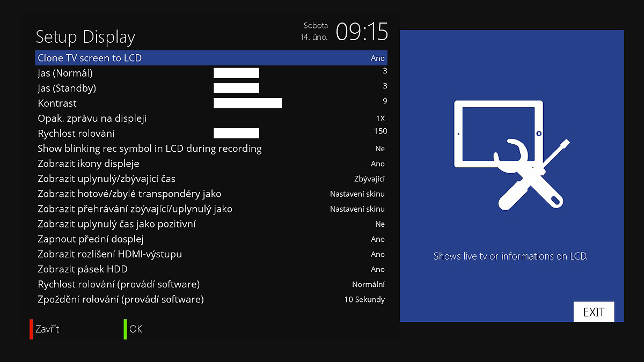
Task: Click the value 3 of Jas (Normál)
Action: click(385, 71)
